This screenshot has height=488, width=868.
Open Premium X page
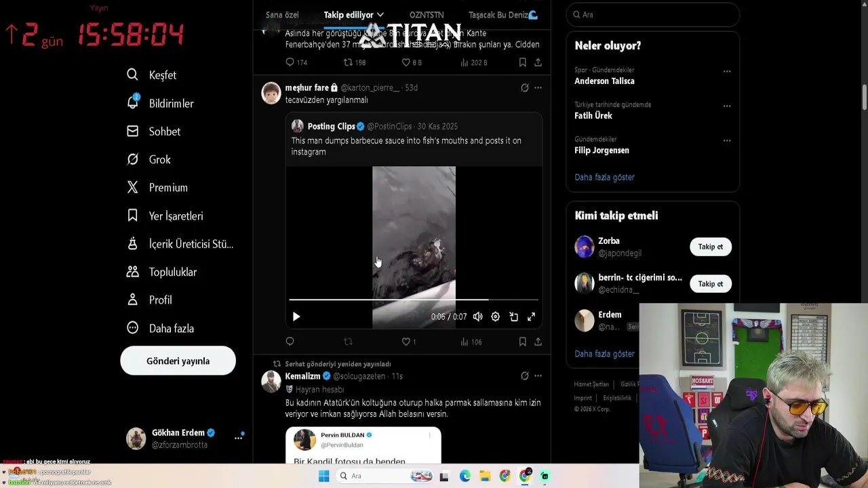[157, 188]
